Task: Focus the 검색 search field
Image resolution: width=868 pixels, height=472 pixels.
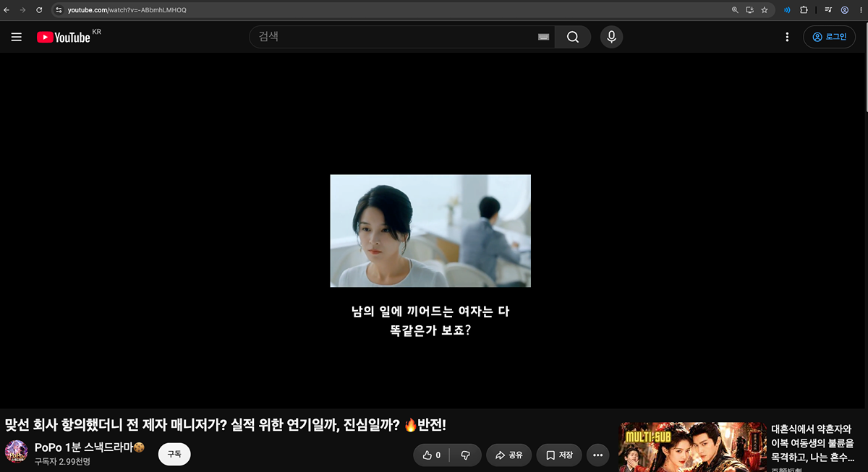Action: pos(401,37)
